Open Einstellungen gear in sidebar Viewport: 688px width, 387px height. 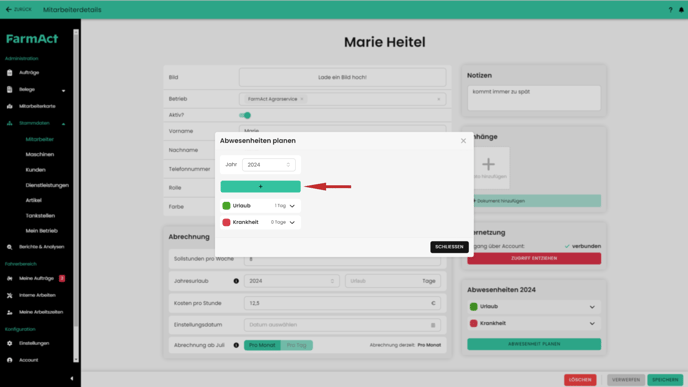coord(10,343)
